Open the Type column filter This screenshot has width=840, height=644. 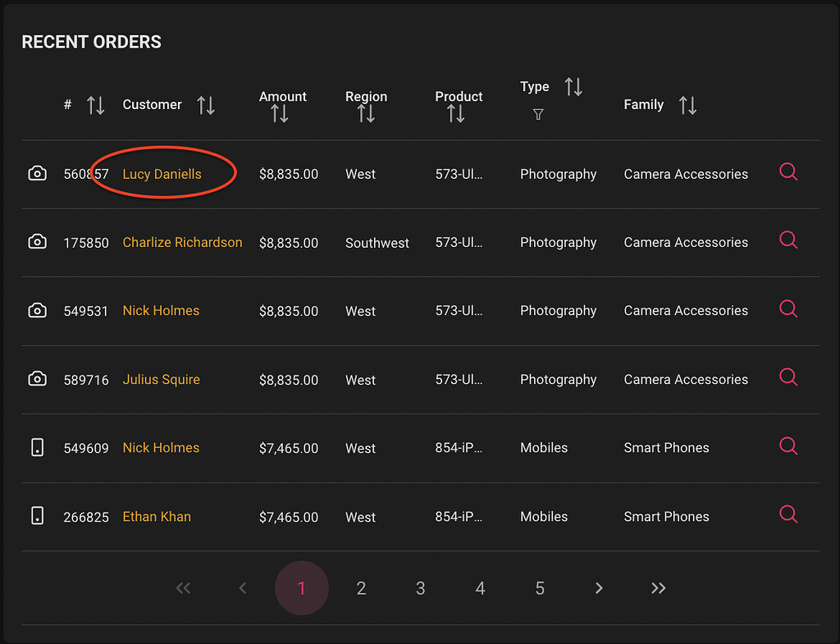click(538, 115)
